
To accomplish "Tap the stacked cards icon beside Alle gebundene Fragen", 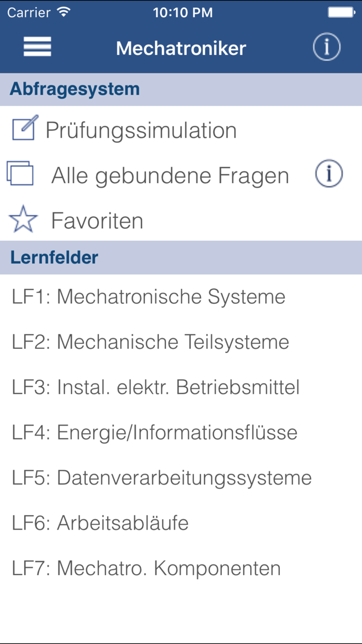I will [21, 173].
